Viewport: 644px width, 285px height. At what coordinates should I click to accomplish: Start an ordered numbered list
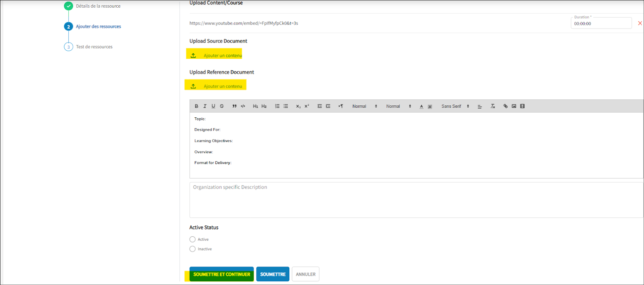point(277,106)
